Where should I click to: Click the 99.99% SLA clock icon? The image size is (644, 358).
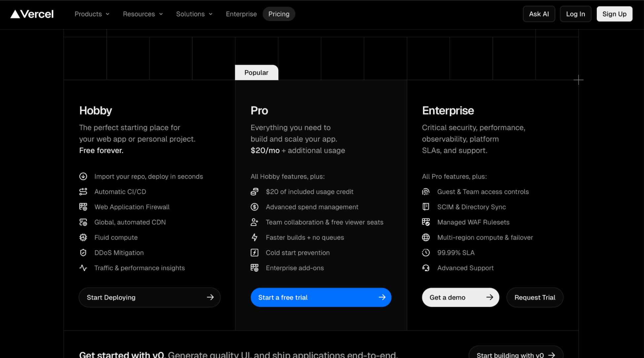point(426,253)
